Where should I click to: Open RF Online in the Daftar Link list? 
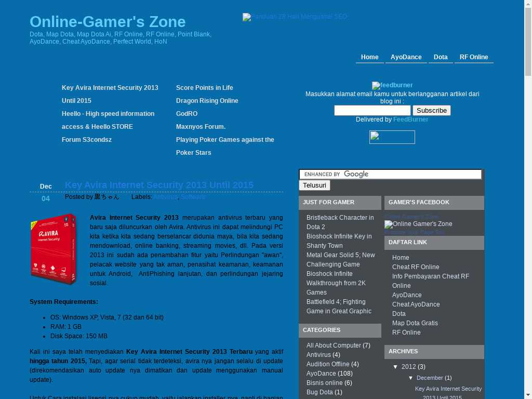(406, 332)
